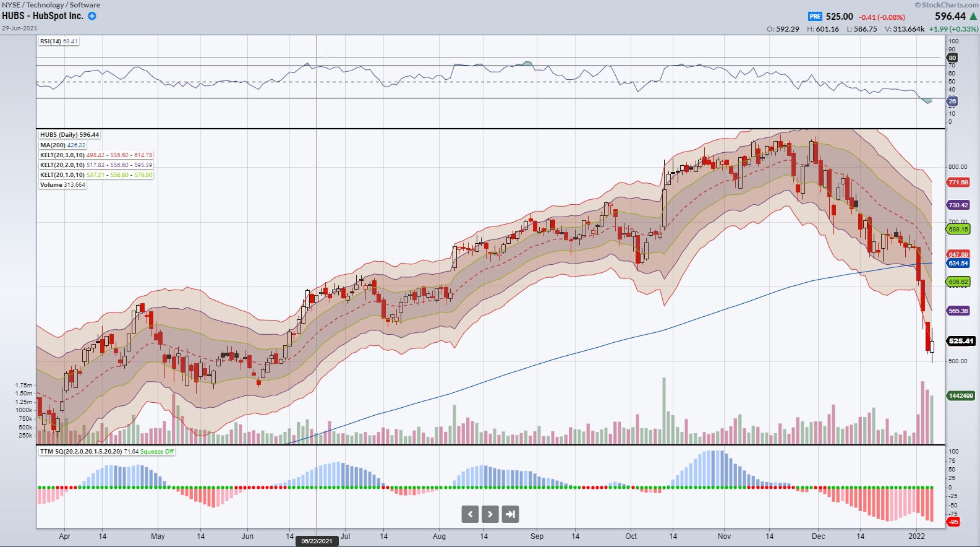This screenshot has width=980, height=547.
Task: Click the blue 634.54 MA price tag
Action: point(958,264)
